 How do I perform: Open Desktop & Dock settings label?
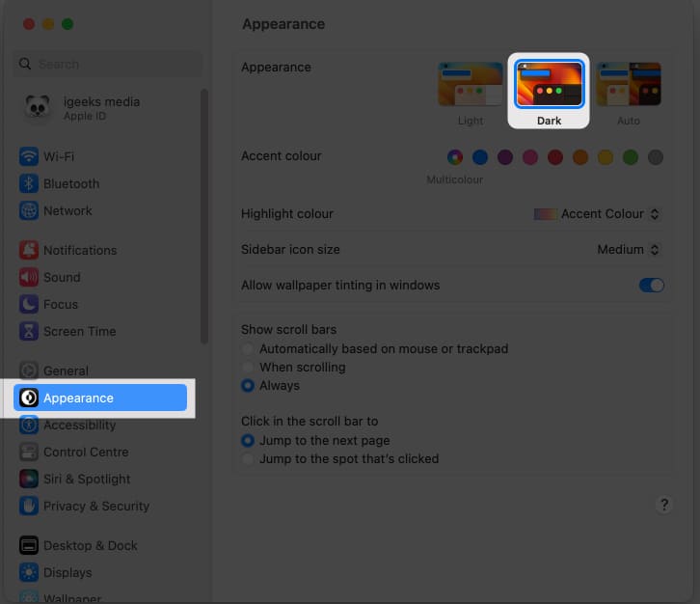pyautogui.click(x=91, y=545)
